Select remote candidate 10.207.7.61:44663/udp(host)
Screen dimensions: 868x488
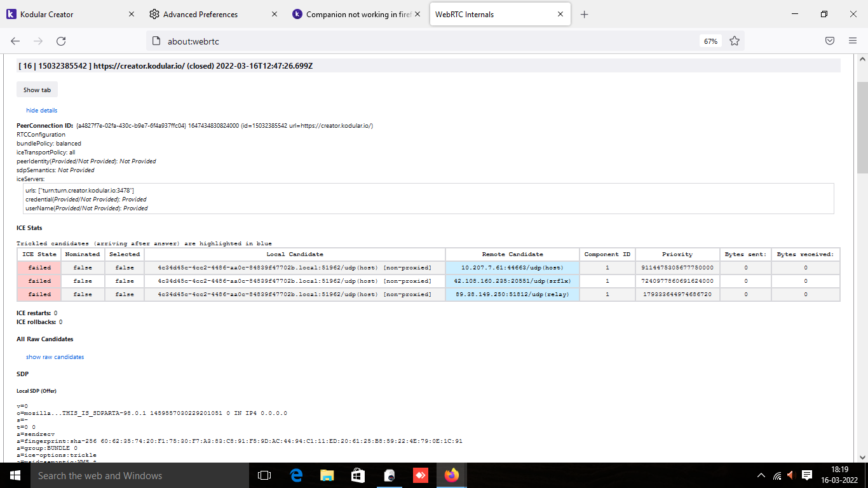pos(512,268)
